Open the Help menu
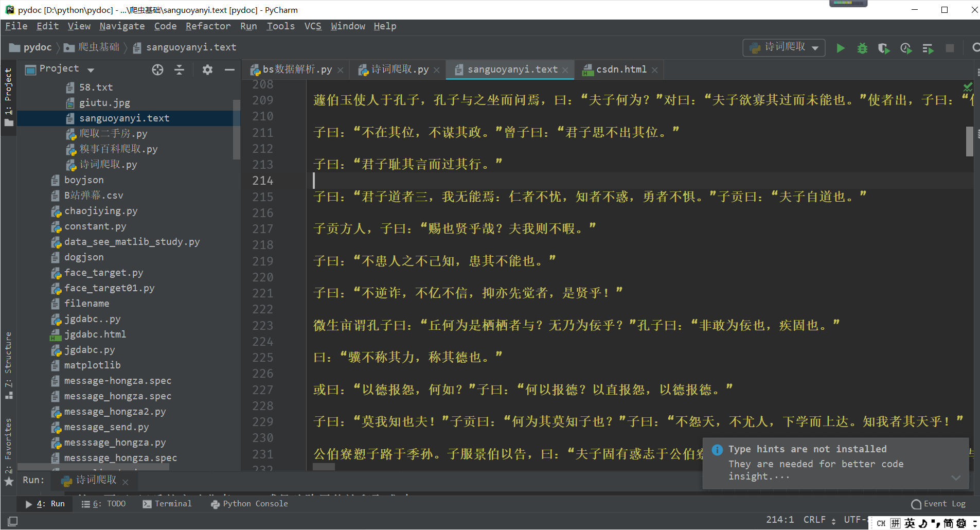Screen dimensions: 980x530 pyautogui.click(x=385, y=26)
